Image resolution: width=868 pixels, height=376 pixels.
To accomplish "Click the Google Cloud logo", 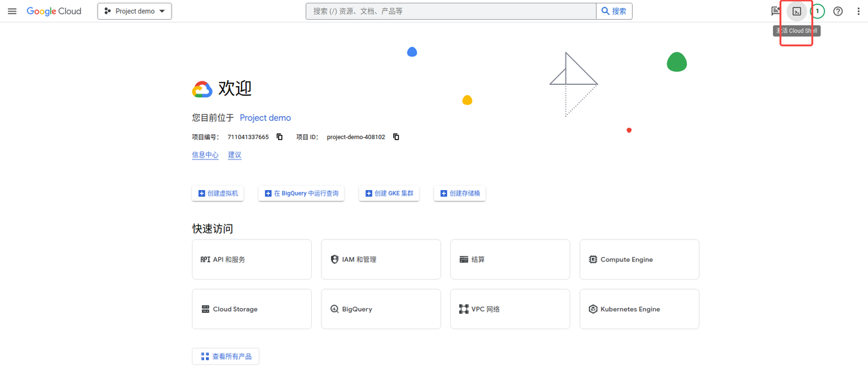I will [x=54, y=12].
